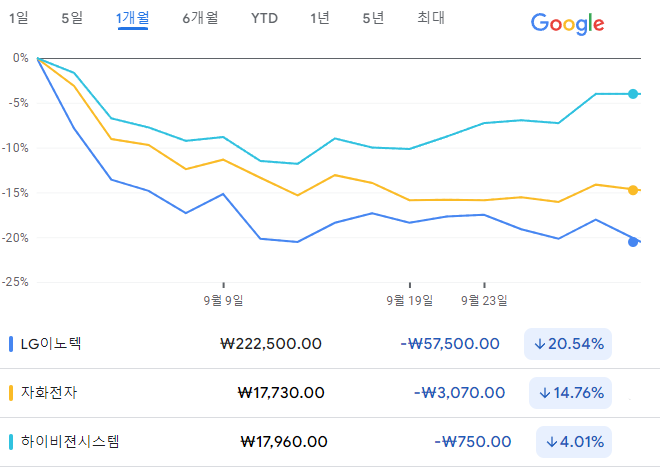Click the teal color bar beside 하이비젼시스템
This screenshot has height=472, width=668.
click(x=11, y=442)
